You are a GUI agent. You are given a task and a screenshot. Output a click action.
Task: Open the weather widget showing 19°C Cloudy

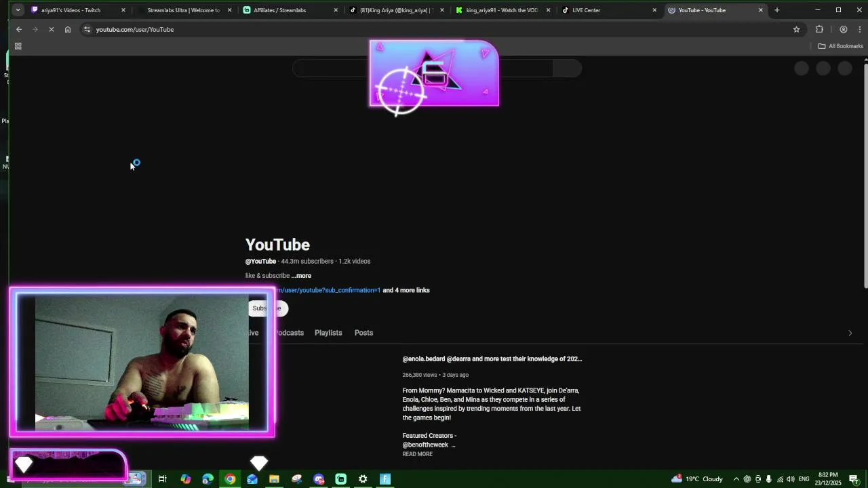tap(697, 479)
